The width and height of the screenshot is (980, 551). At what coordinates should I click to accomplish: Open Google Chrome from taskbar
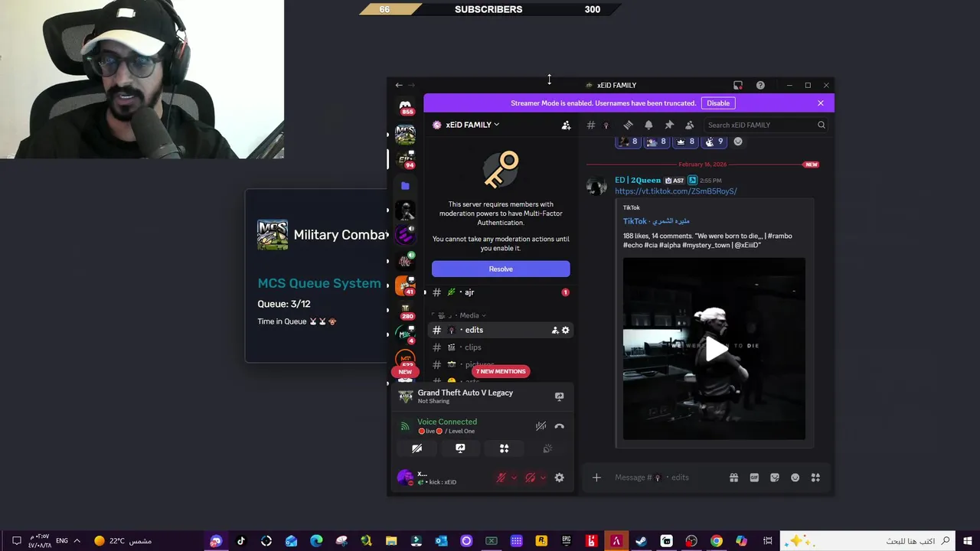[716, 541]
